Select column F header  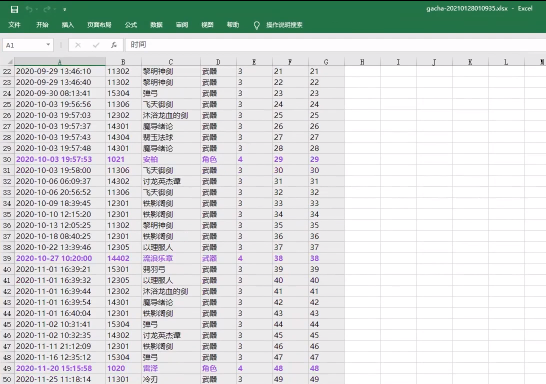coord(290,62)
